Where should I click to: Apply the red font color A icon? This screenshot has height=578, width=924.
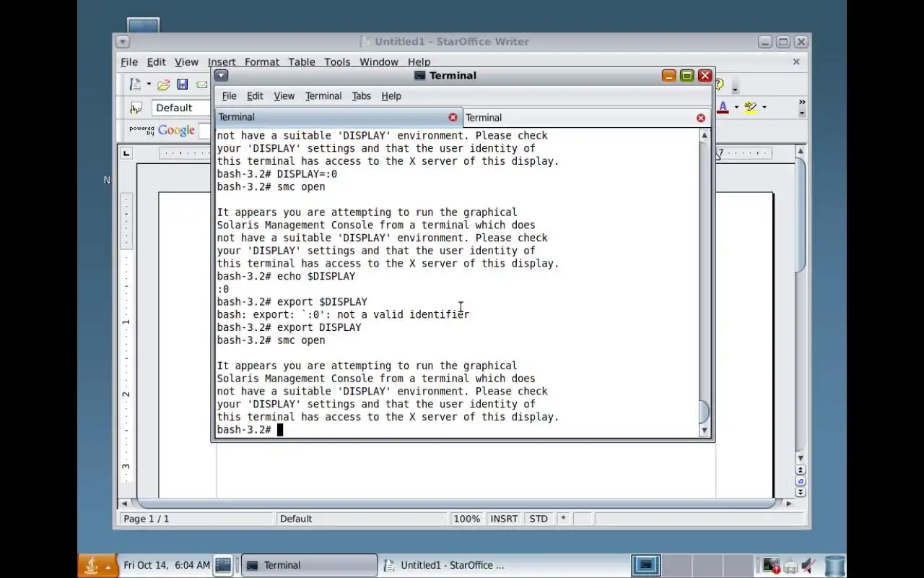tap(723, 107)
